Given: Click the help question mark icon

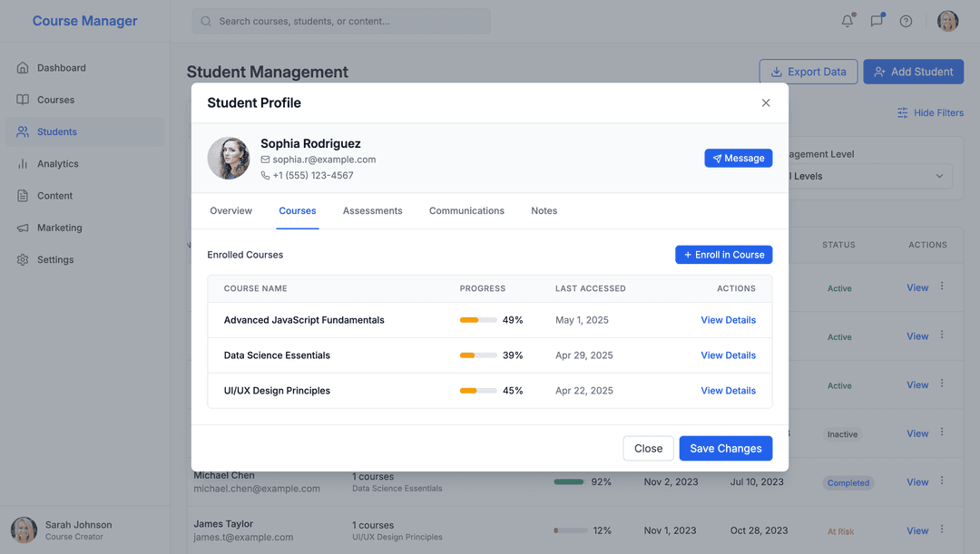Looking at the screenshot, I should [906, 21].
